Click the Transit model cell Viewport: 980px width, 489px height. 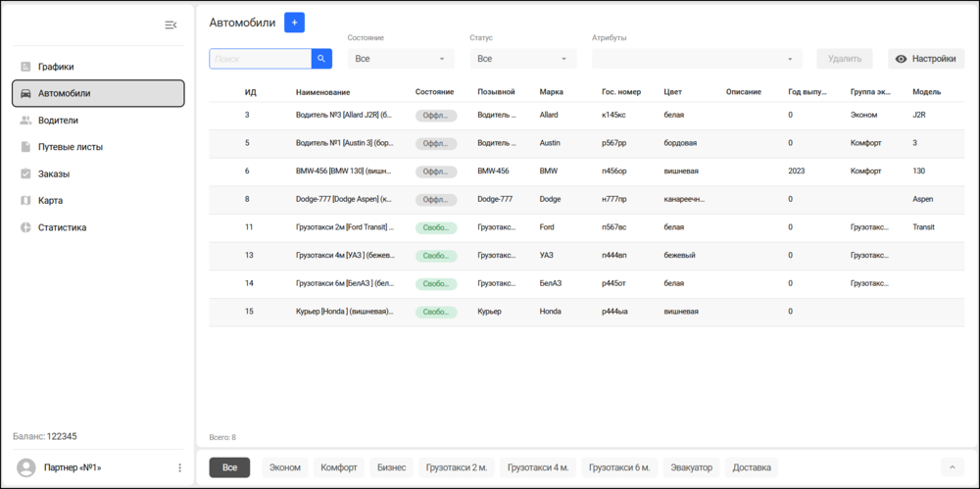pos(924,227)
